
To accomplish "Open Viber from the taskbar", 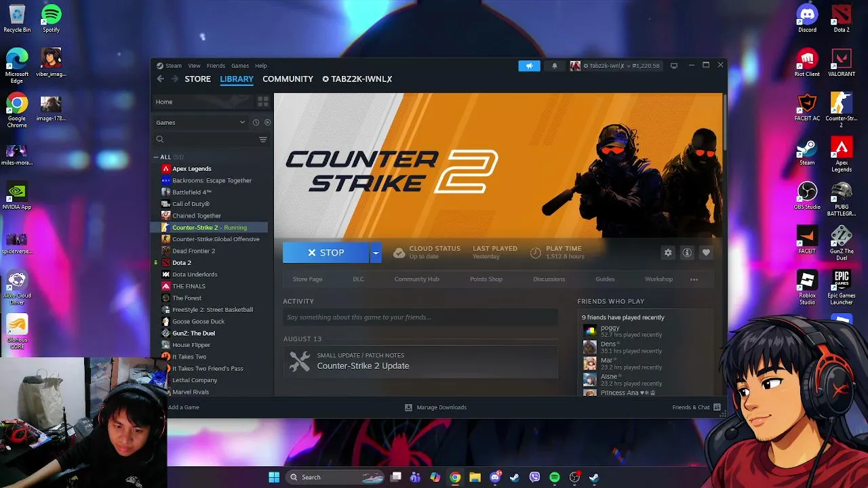I will (534, 477).
